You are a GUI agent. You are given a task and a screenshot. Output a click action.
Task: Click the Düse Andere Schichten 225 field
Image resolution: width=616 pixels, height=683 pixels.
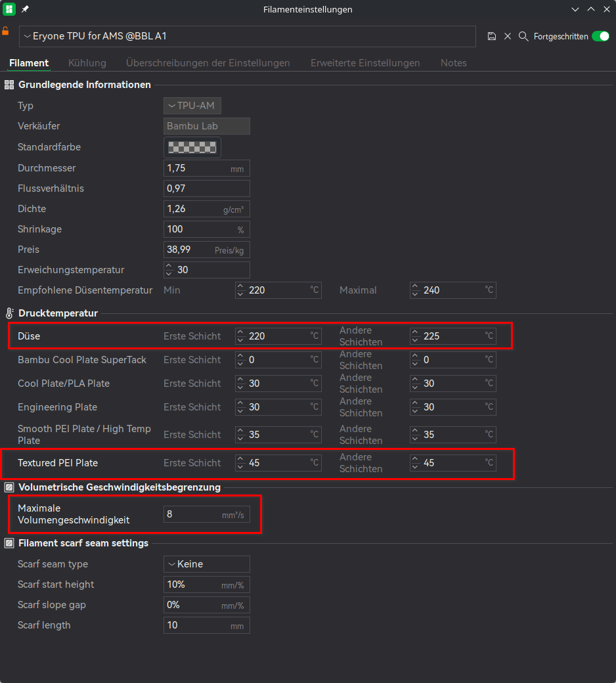pos(453,336)
